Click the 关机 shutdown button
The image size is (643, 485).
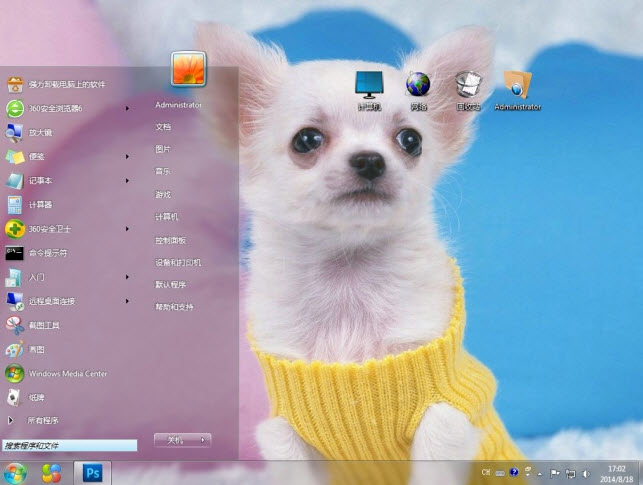coord(175,439)
